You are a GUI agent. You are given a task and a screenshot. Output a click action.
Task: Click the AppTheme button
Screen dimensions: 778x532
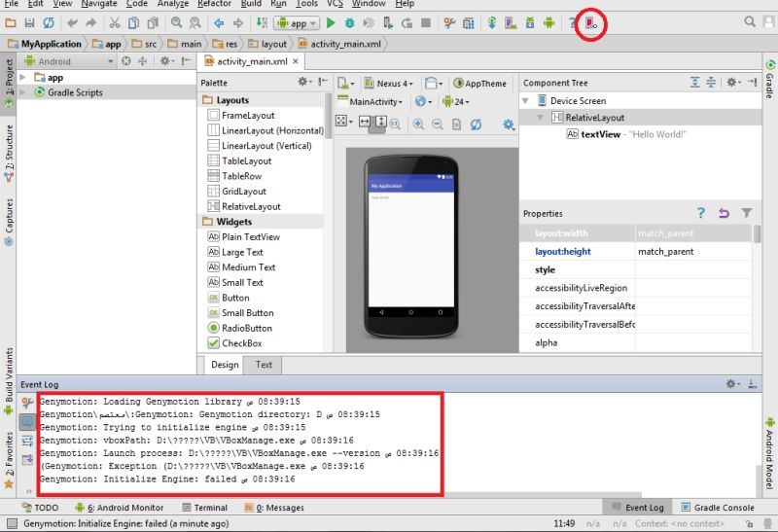[479, 84]
